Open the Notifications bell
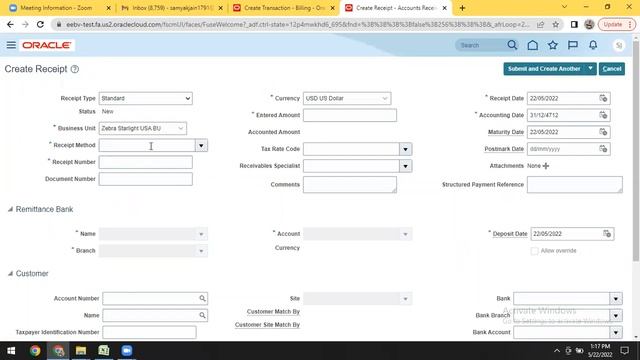The image size is (640, 360). [593, 45]
